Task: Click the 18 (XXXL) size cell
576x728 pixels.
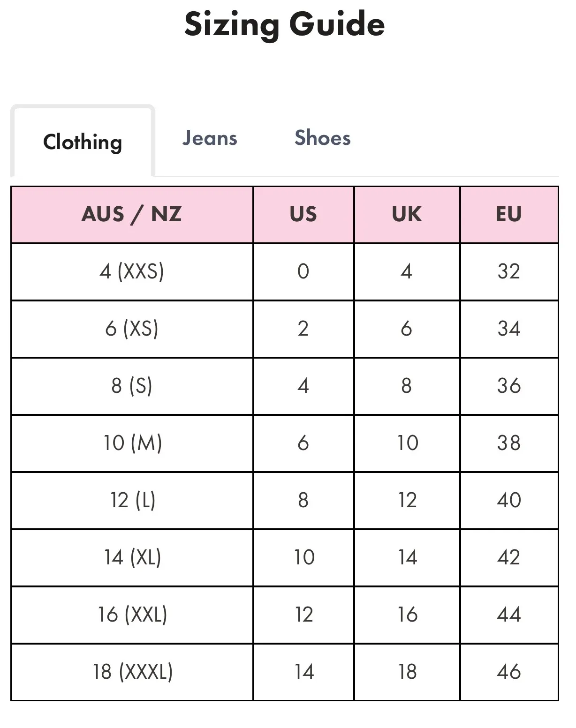Action: (x=131, y=672)
